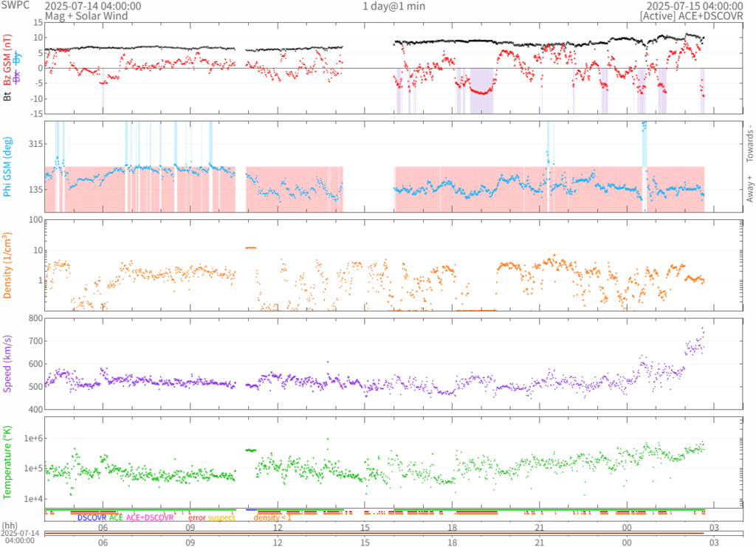Select the green ACE legend entry
The height and width of the screenshot is (547, 756).
coord(115,518)
